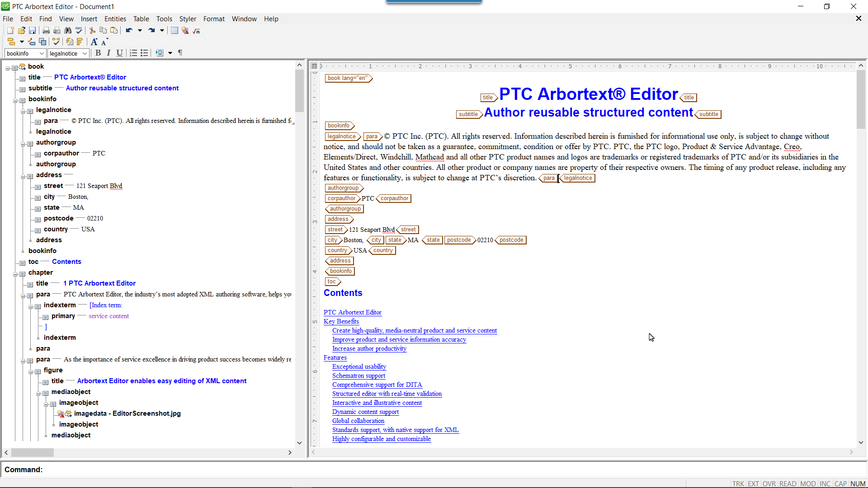Toggle bold formatting

(98, 53)
